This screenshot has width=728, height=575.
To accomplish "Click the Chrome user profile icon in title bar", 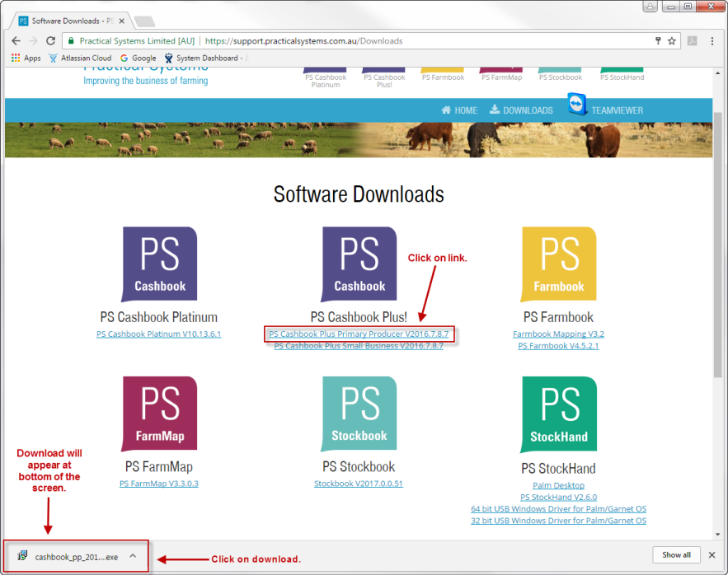I will click(650, 6).
